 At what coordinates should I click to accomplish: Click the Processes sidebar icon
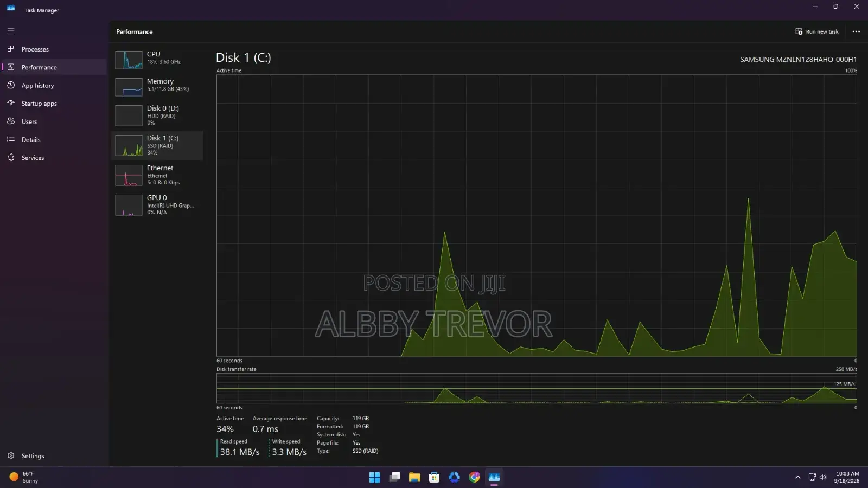[x=11, y=49]
